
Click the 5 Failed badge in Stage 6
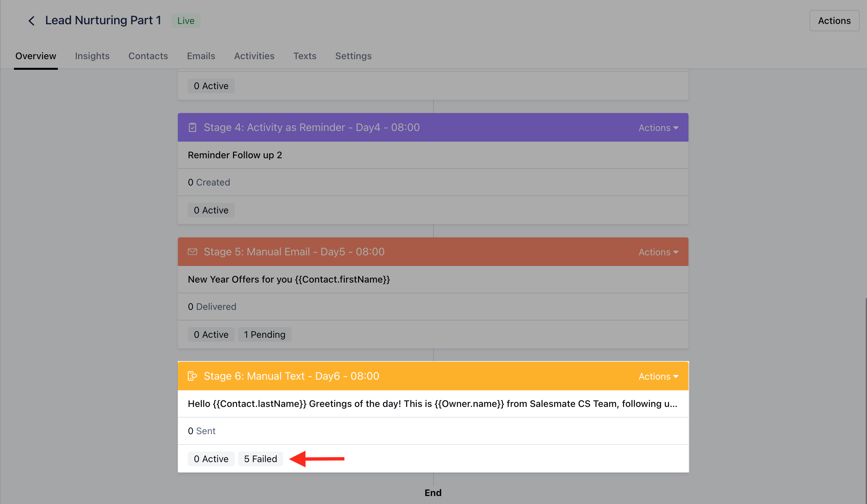260,458
